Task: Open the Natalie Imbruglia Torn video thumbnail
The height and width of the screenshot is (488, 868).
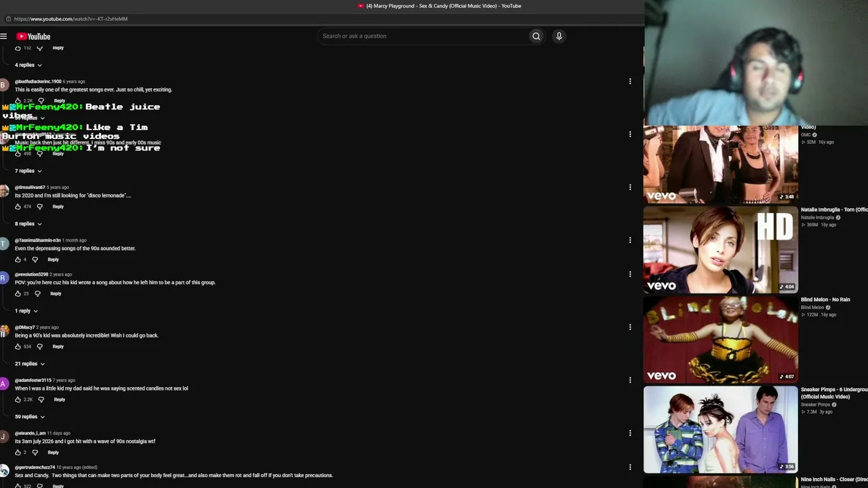Action: click(x=721, y=249)
